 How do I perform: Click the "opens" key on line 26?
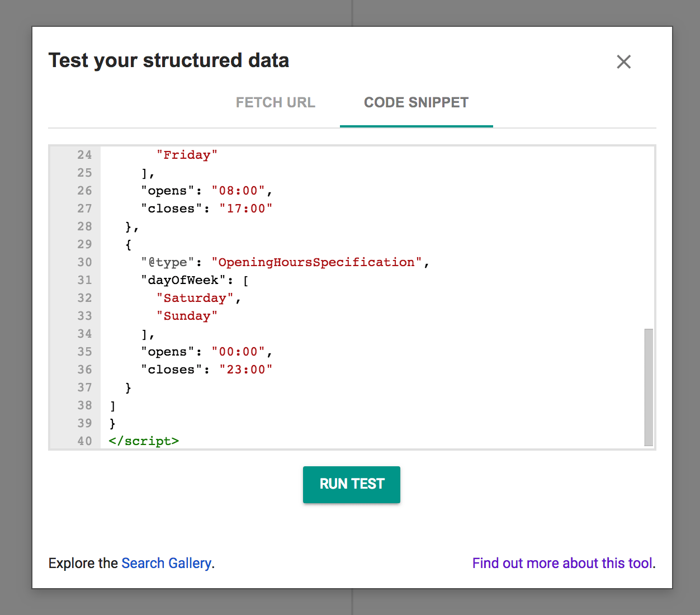tap(167, 191)
